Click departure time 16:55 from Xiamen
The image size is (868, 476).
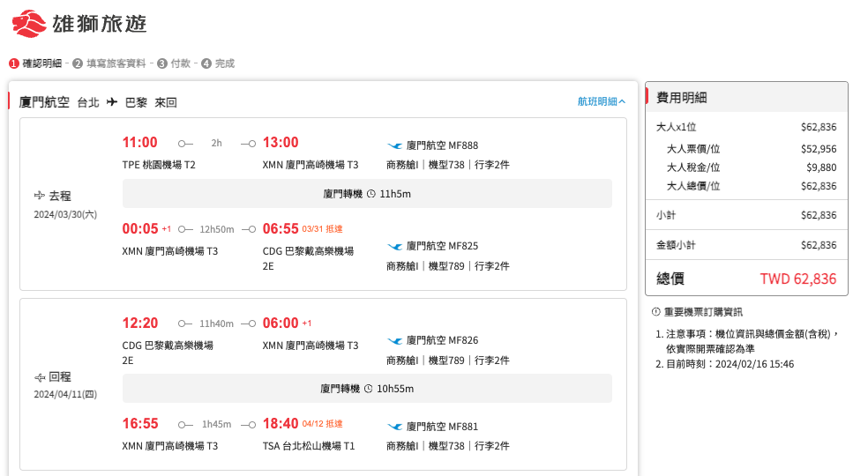click(x=140, y=423)
